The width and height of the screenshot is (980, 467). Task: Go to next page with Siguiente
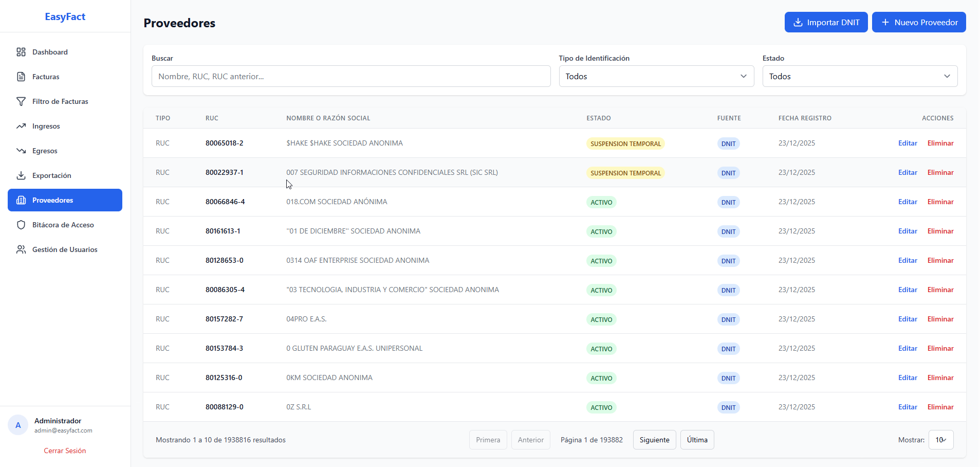(x=654, y=440)
